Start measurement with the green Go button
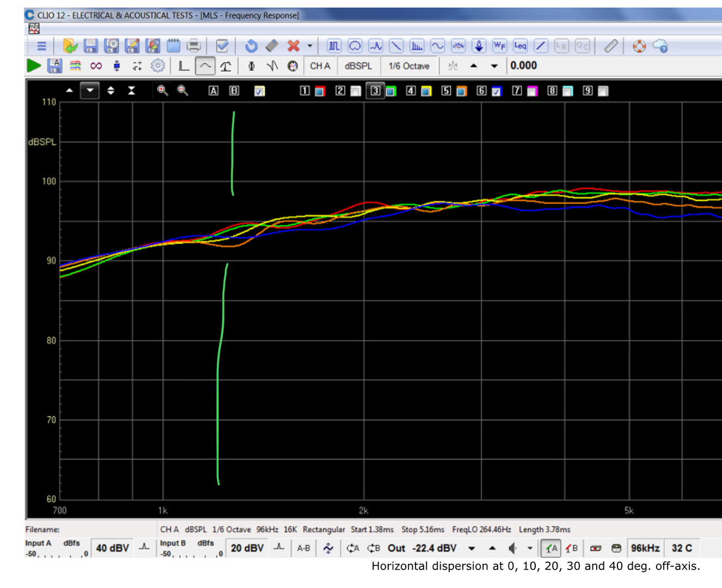Image resolution: width=722 pixels, height=588 pixels. point(34,66)
